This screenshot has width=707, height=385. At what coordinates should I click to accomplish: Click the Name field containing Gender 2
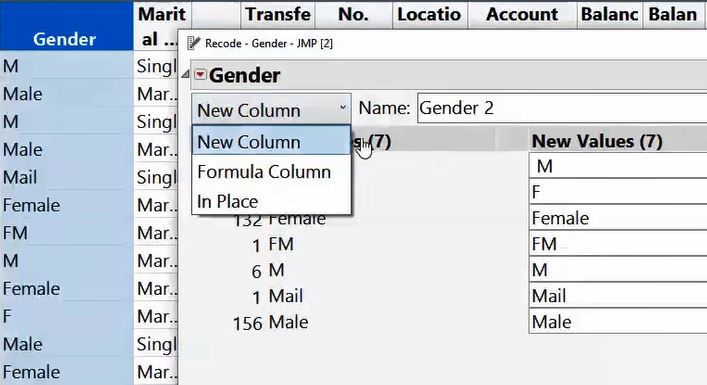pos(562,108)
